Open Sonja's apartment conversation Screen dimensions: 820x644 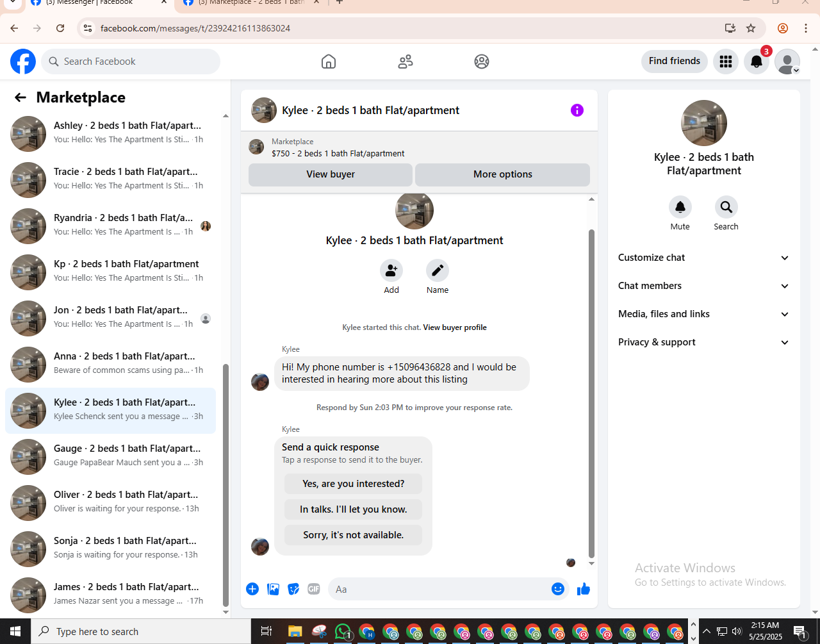pos(110,549)
